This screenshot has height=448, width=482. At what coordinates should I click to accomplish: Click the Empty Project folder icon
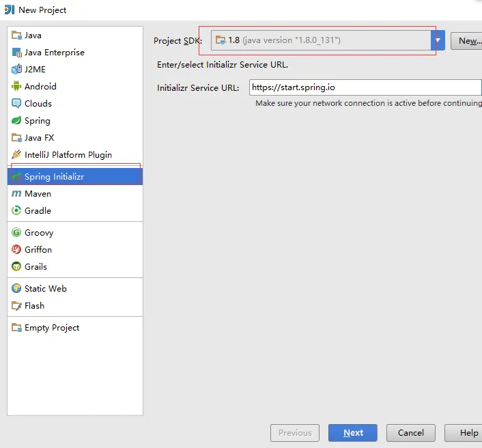click(x=16, y=328)
